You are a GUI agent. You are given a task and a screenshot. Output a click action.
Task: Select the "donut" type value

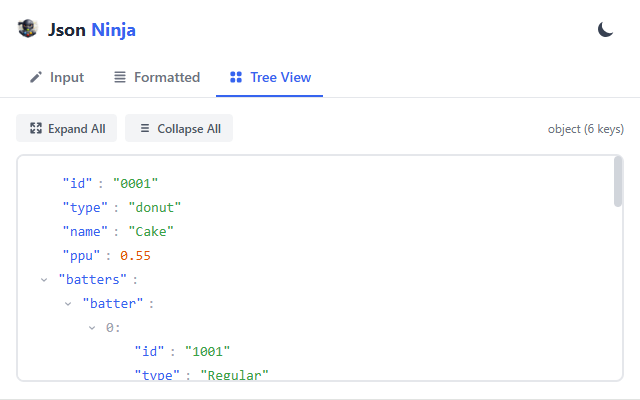154,208
